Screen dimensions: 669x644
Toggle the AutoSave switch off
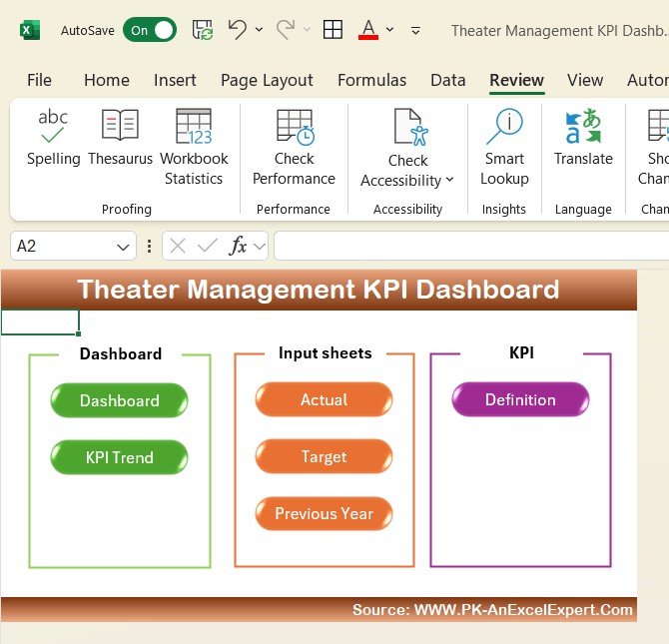click(x=150, y=30)
